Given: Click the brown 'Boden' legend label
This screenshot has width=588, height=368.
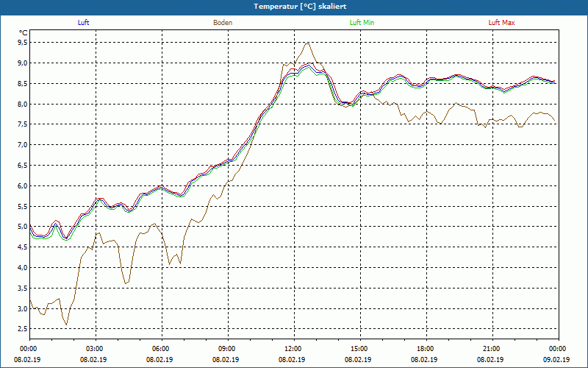Looking at the screenshot, I should point(223,23).
